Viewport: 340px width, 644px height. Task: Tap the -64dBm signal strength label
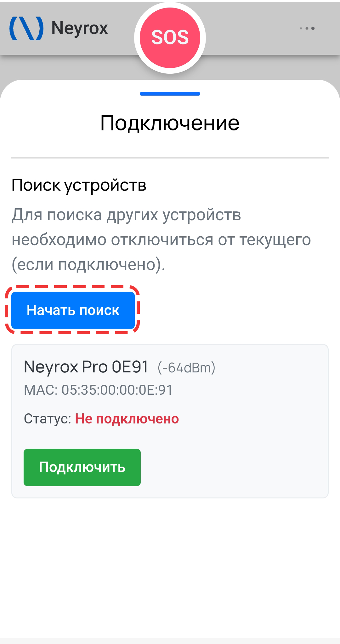[x=186, y=368]
